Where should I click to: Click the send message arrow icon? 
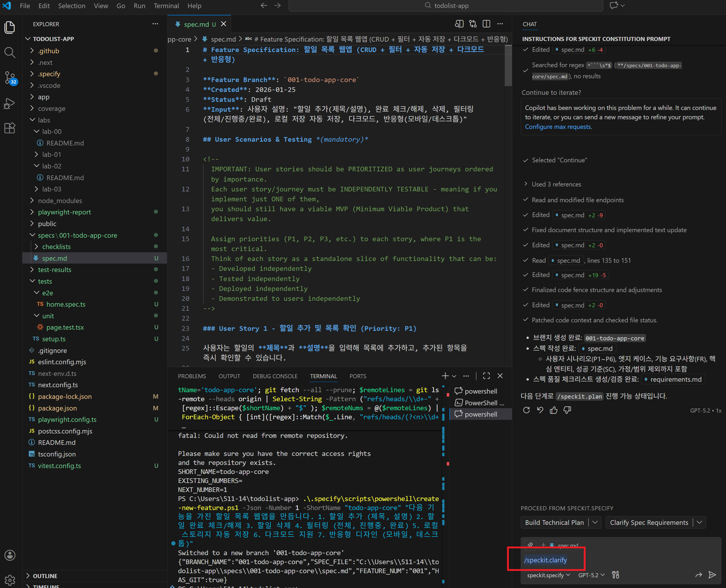click(712, 575)
